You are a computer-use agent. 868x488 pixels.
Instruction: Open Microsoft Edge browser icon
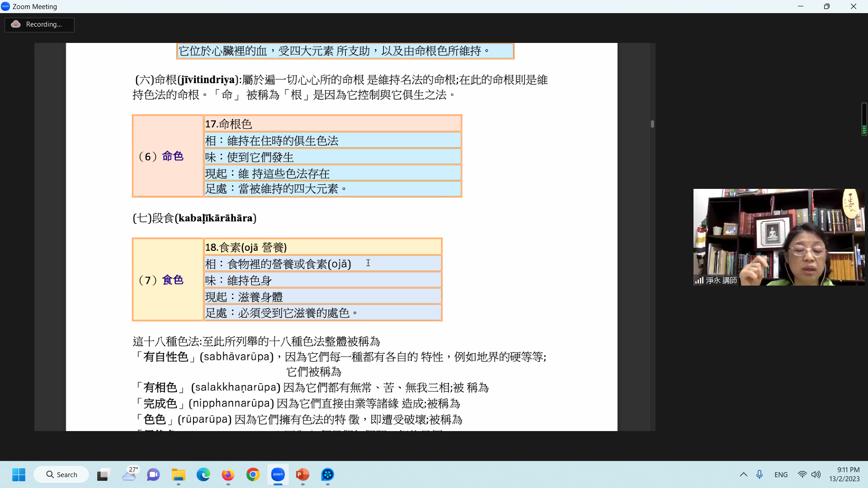203,474
